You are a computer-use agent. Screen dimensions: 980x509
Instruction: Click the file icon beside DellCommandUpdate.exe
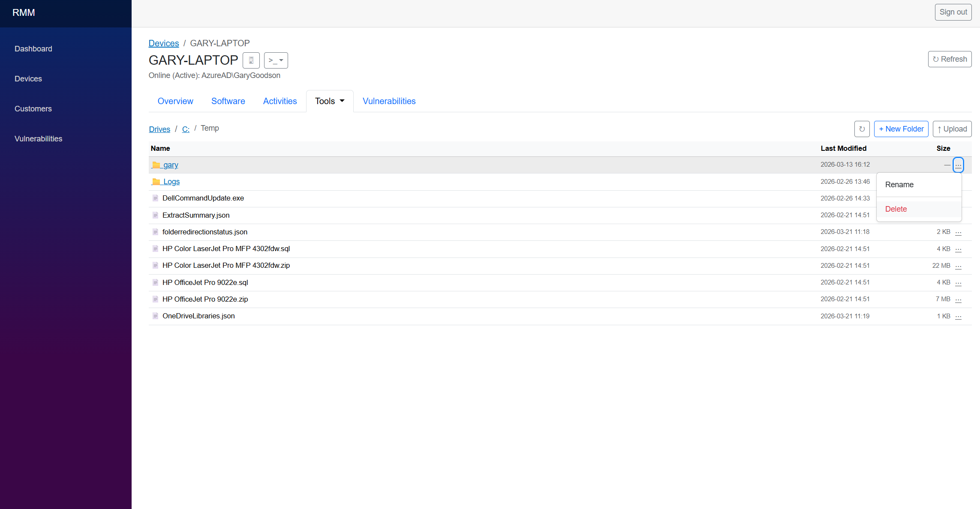pos(155,198)
